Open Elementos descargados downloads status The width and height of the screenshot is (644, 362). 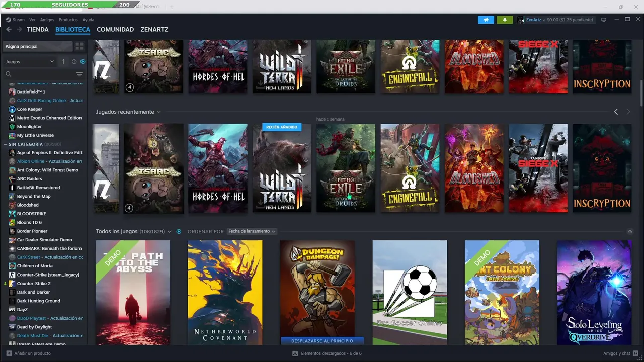click(327, 353)
